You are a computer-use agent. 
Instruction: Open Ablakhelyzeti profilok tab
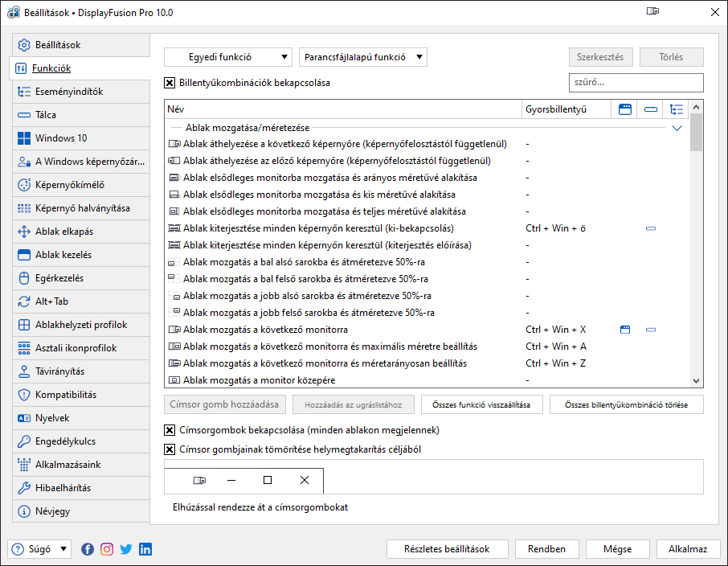(x=81, y=325)
